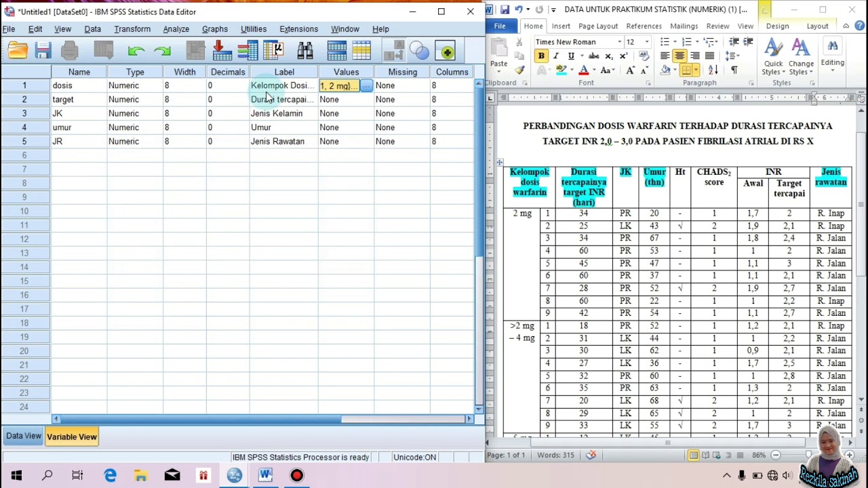Show paragraph marks in Word
This screenshot has height=488, width=868.
(734, 70)
